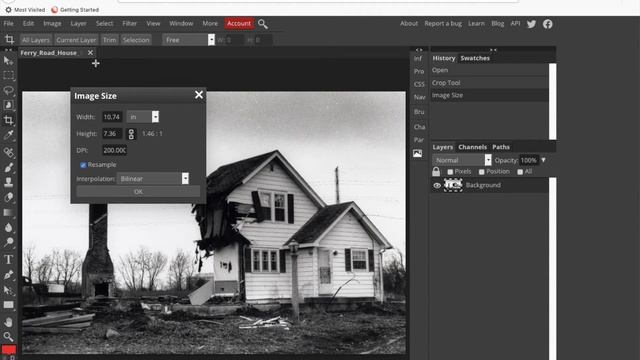
Task: Select the Lasso tool
Action: [8, 90]
